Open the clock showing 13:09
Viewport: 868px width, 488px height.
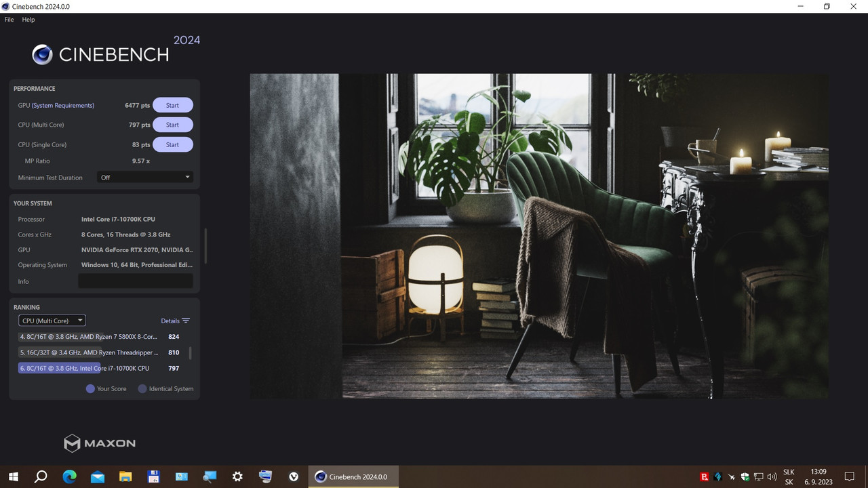point(818,476)
